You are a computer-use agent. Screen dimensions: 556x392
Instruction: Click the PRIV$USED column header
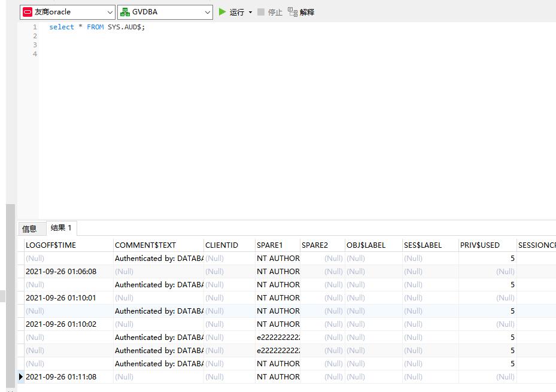[x=488, y=245]
